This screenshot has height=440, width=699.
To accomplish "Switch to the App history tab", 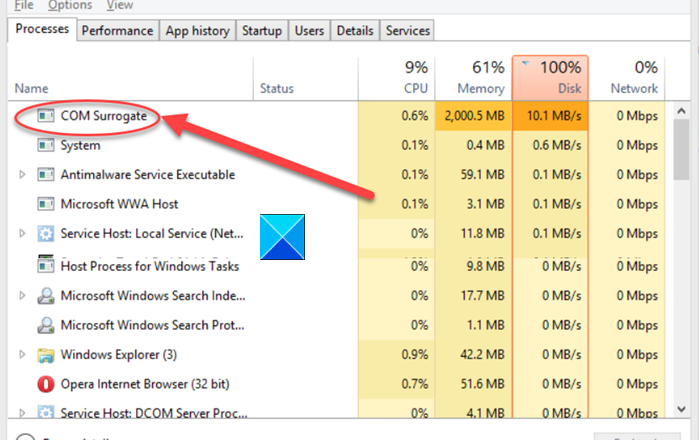I will pyautogui.click(x=197, y=31).
